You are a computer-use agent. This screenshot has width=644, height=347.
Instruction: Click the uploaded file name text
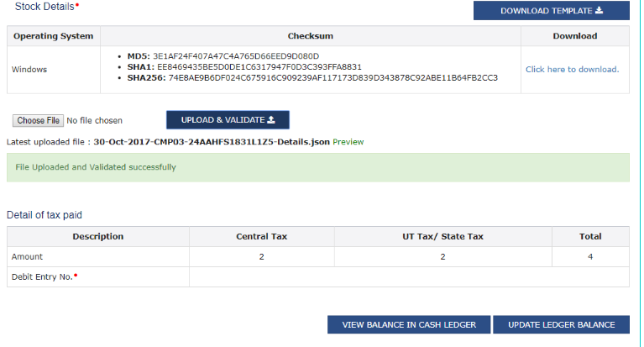tap(212, 142)
